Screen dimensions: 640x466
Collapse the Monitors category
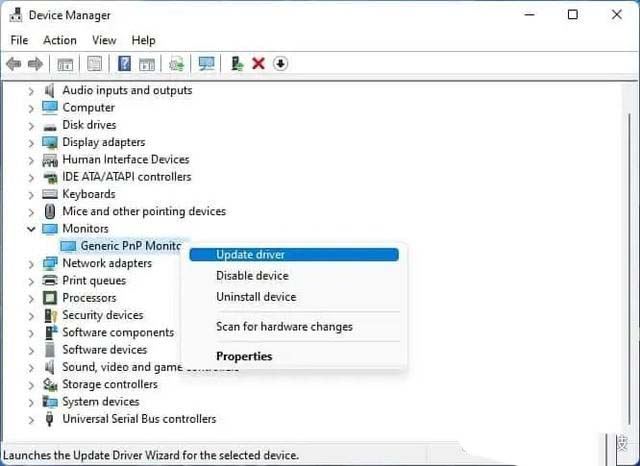(x=31, y=229)
